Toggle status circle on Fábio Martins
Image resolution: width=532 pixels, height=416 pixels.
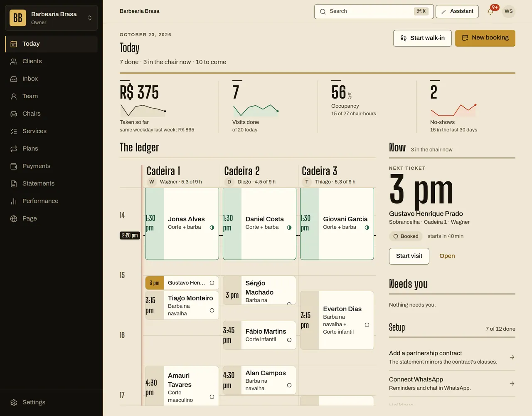(x=289, y=340)
